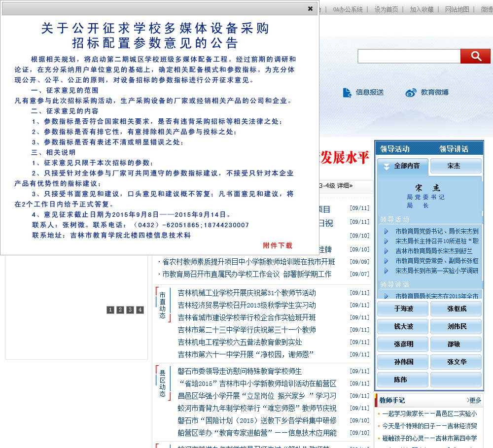Screen dimensions: 493x448
Task: Select the 刘伟民 leader button
Action: click(x=456, y=326)
